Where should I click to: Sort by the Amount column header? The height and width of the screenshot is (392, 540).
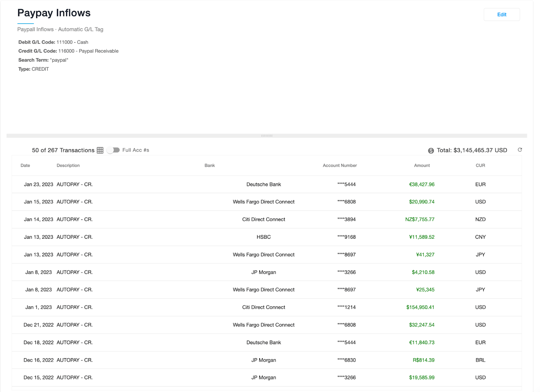tap(422, 165)
